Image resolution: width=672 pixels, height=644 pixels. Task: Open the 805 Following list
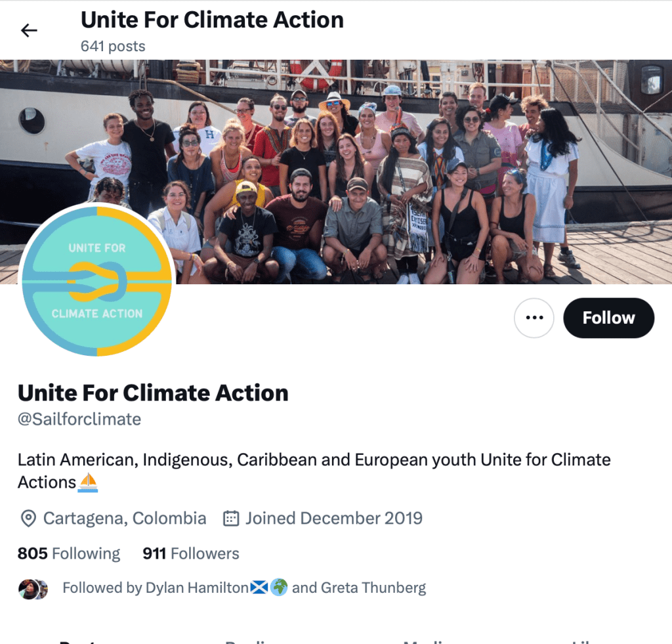69,553
